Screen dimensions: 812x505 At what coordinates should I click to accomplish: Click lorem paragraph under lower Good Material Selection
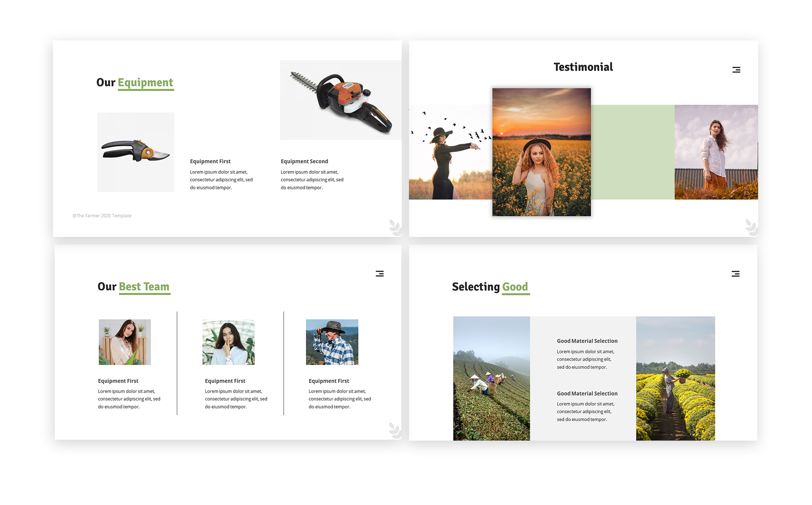coord(586,412)
